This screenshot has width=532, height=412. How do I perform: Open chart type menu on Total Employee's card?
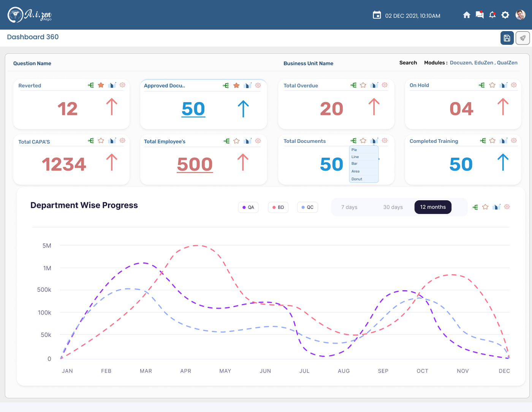coord(247,141)
